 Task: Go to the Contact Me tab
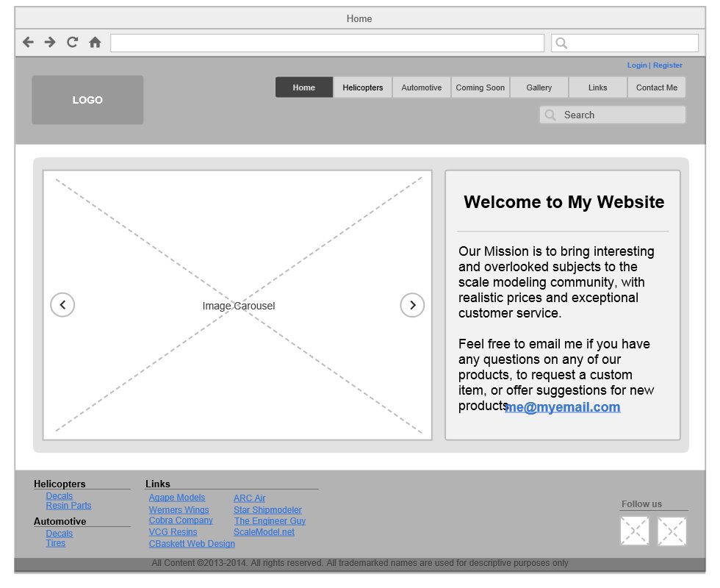click(x=657, y=87)
